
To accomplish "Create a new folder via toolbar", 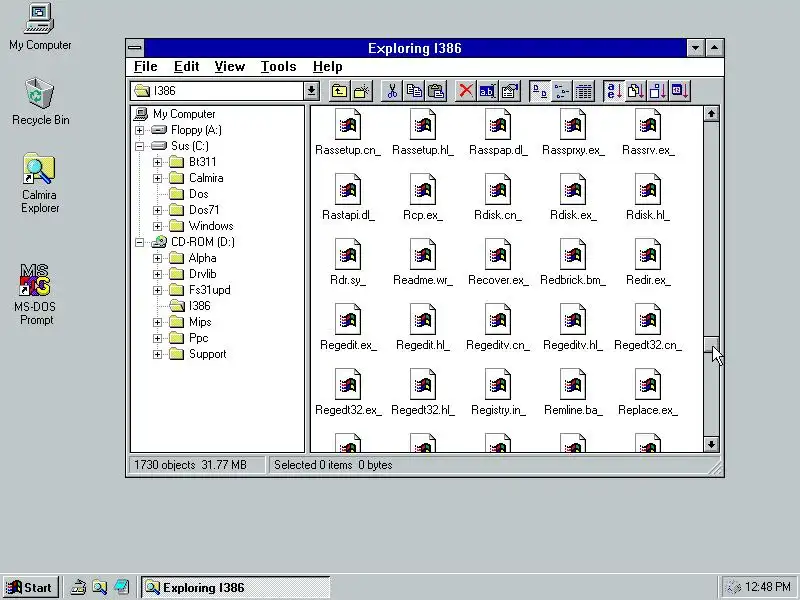I will click(361, 91).
